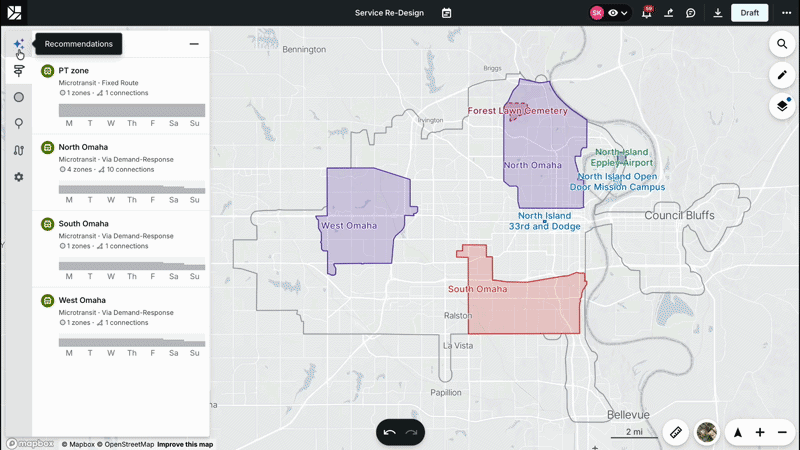The width and height of the screenshot is (800, 450).
Task: Select the West Omaha service in list
Action: (x=121, y=326)
